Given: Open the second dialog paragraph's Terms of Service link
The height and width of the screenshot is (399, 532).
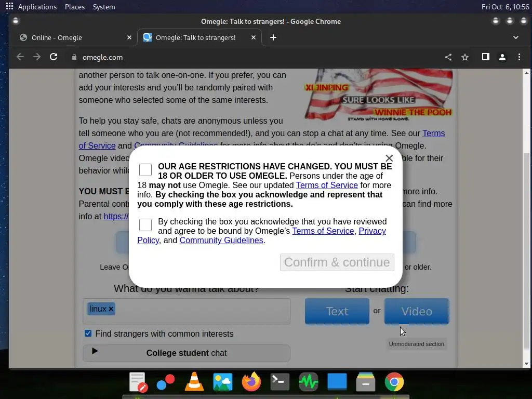Looking at the screenshot, I should tap(323, 231).
